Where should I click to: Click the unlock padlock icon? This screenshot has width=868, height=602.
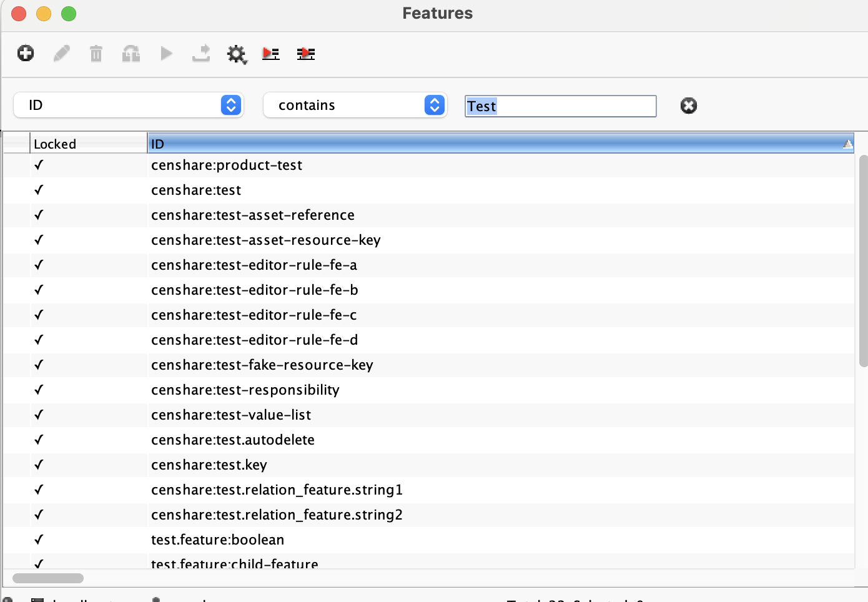click(131, 54)
